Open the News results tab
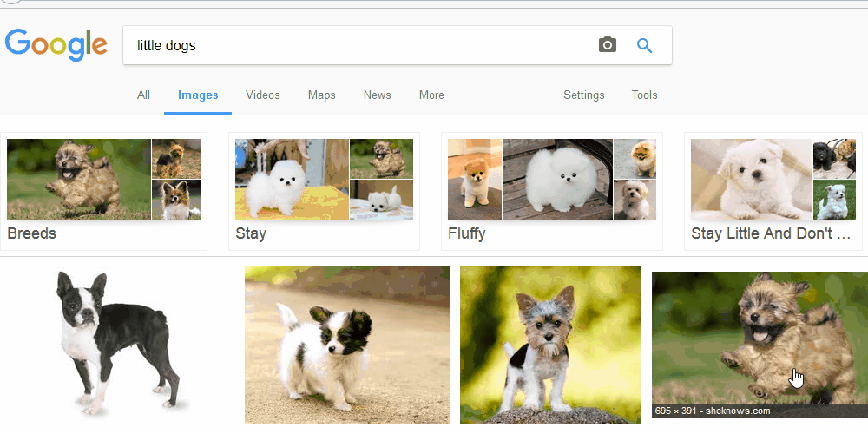 (377, 95)
